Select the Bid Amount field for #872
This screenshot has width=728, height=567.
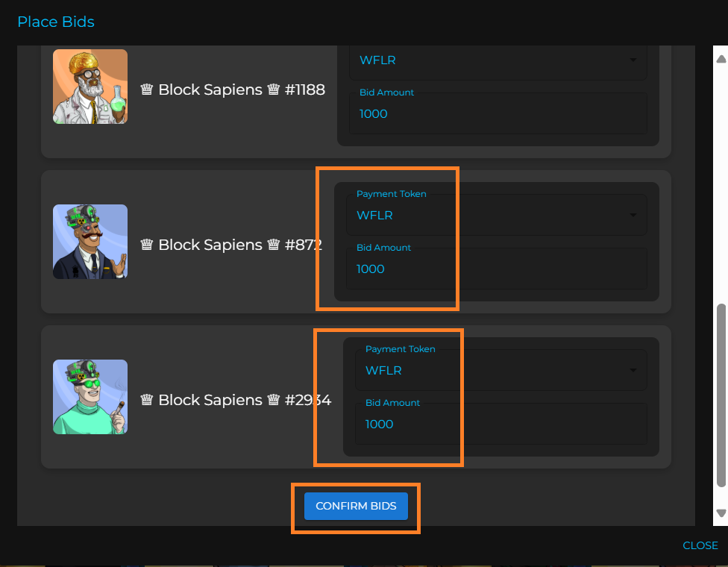coord(497,269)
